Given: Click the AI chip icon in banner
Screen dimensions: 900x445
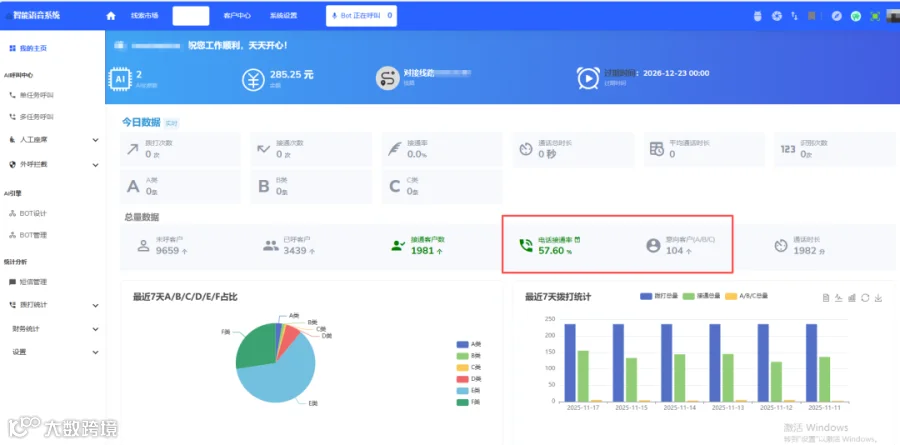Looking at the screenshot, I should click(x=120, y=79).
